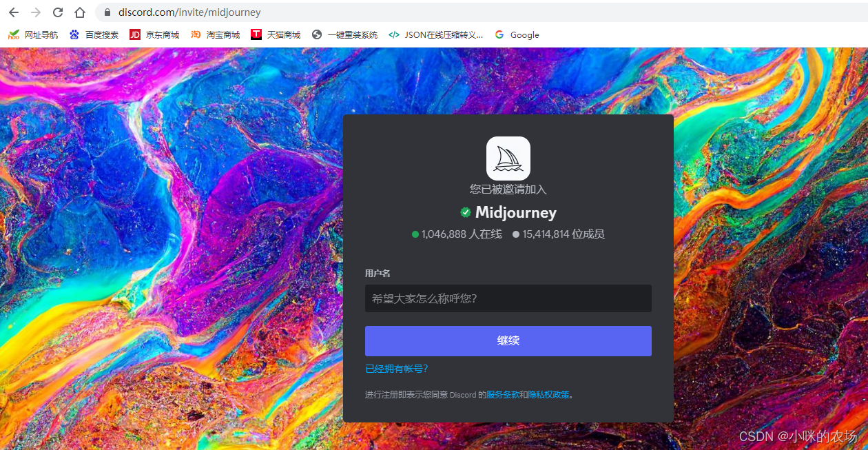This screenshot has height=450, width=868.
Task: Click the 已经拥有帐号? link
Action: [396, 369]
